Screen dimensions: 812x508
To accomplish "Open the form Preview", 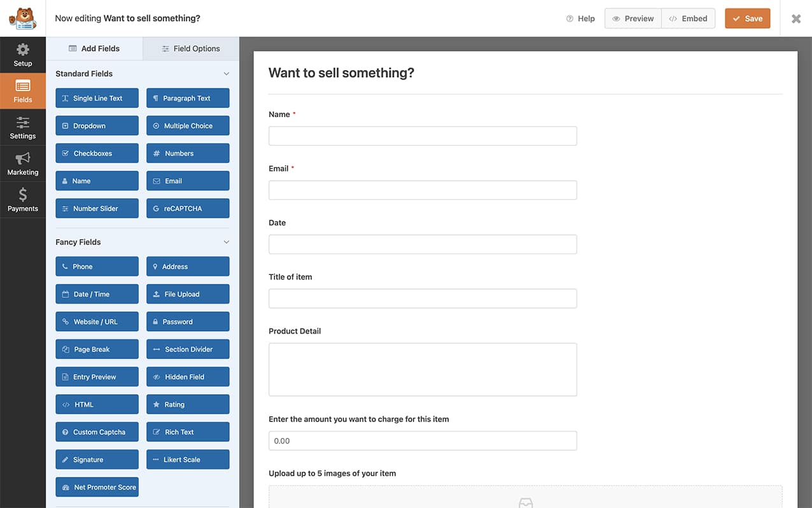I will 633,18.
